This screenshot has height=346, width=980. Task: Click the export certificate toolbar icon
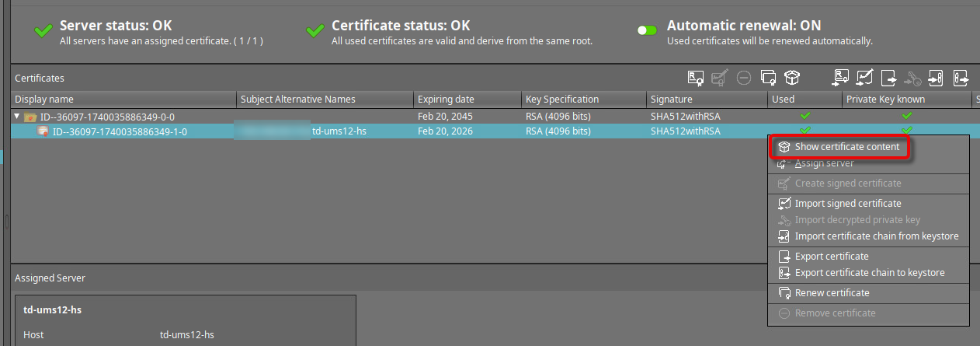[888, 78]
